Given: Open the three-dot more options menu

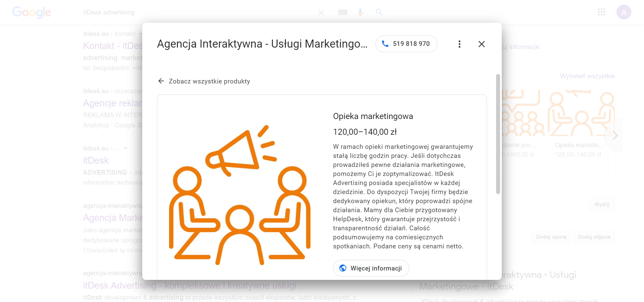Looking at the screenshot, I should pos(459,44).
